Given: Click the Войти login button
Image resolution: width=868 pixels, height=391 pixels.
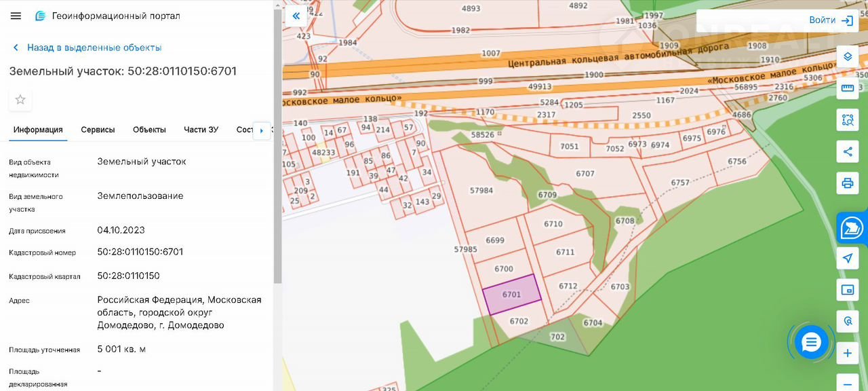Looking at the screenshot, I should point(831,20).
